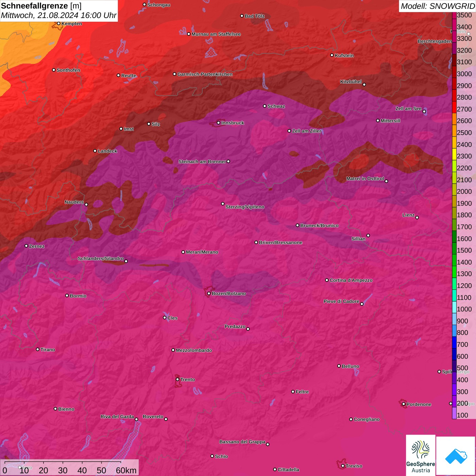The height and width of the screenshot is (476, 476).
Task: Click the Rovereto label
Action: point(153,417)
